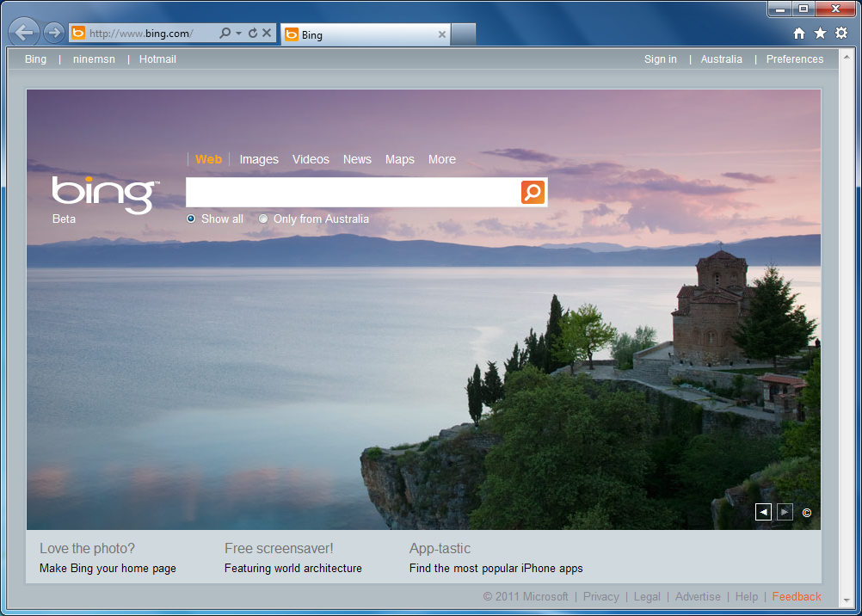
Task: Expand the More search categories menu
Action: click(x=442, y=159)
